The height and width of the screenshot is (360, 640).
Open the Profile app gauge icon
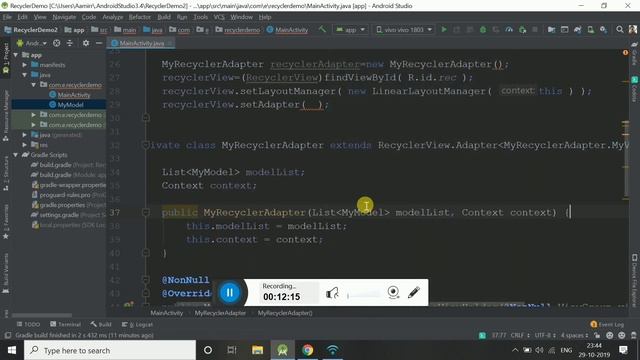pyautogui.click(x=509, y=30)
